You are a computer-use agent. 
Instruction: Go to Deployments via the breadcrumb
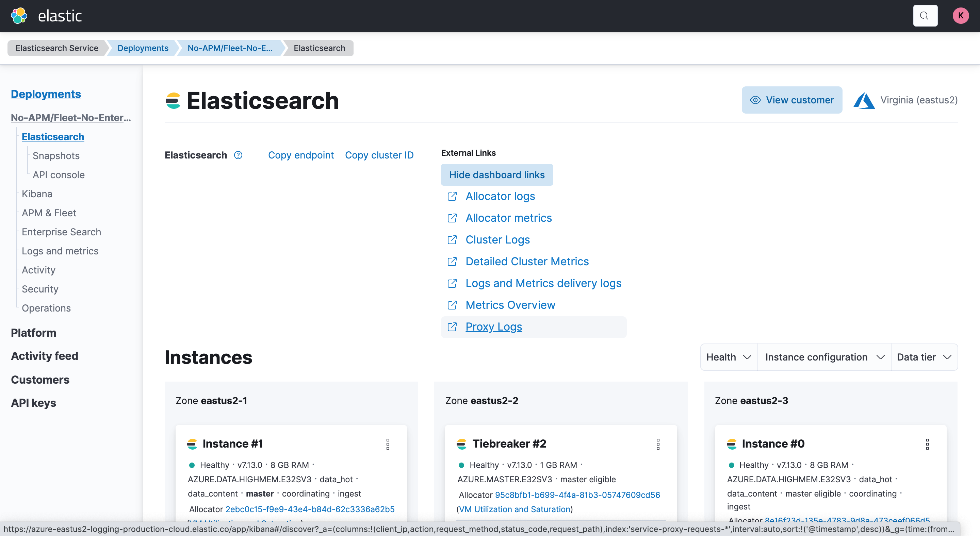pyautogui.click(x=143, y=48)
